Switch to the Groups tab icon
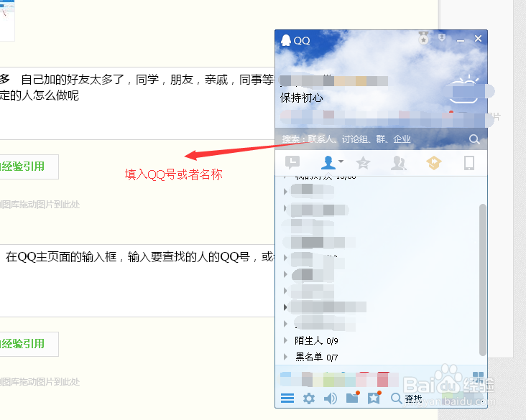The image size is (526, 420). (x=399, y=163)
